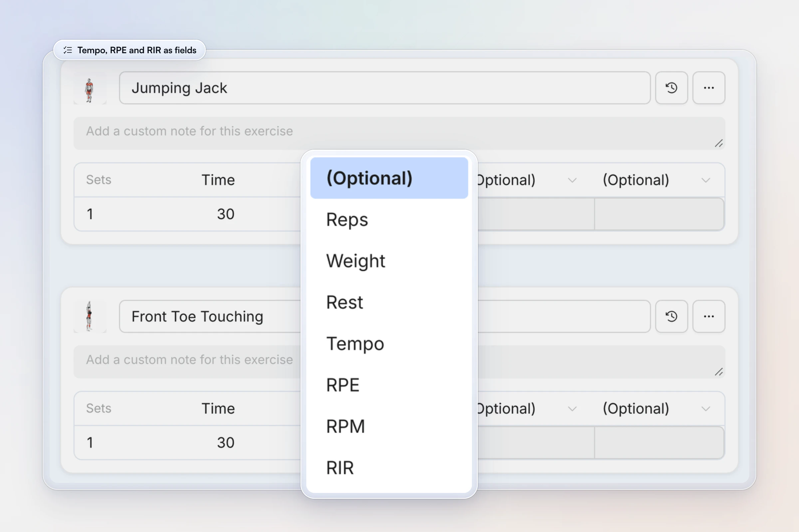Click Time column header in Jumping Jack
Image resolution: width=799 pixels, height=532 pixels.
tap(218, 180)
